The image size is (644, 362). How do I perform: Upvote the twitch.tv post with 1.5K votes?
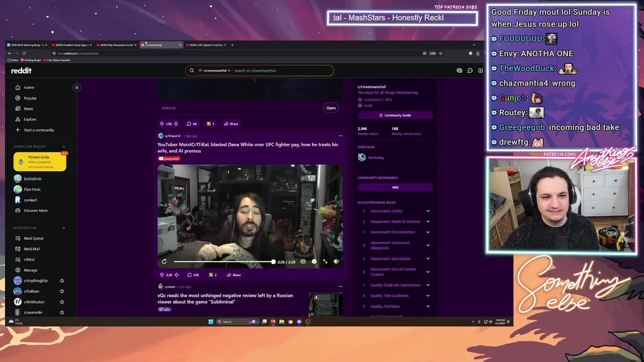(162, 124)
